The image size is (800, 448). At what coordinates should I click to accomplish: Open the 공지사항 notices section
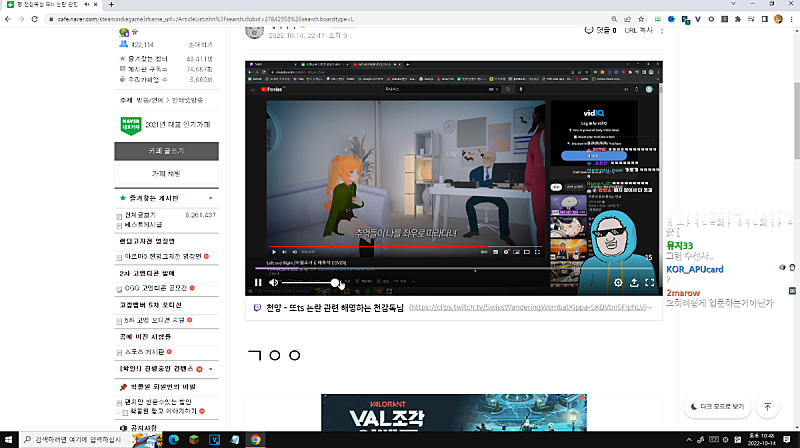143,428
